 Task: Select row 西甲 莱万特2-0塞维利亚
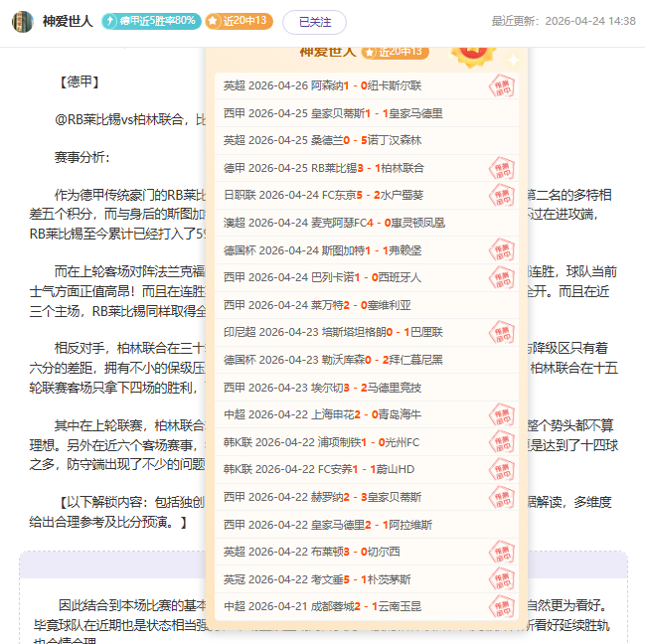(367, 305)
